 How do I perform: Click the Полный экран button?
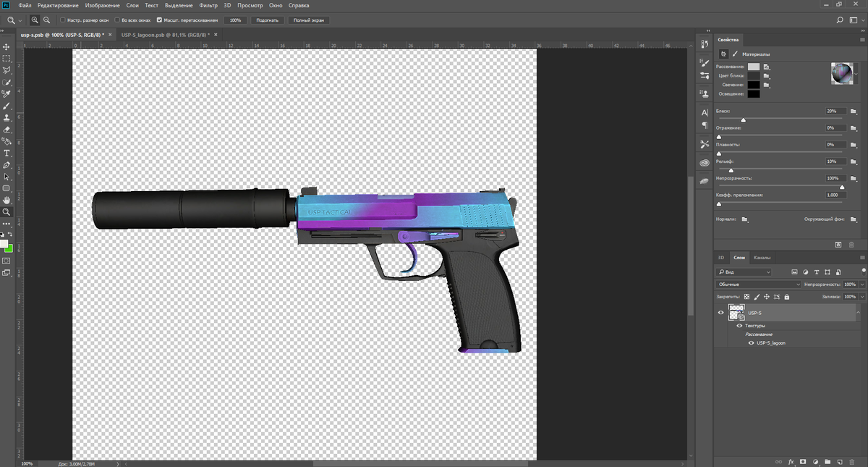tap(307, 20)
